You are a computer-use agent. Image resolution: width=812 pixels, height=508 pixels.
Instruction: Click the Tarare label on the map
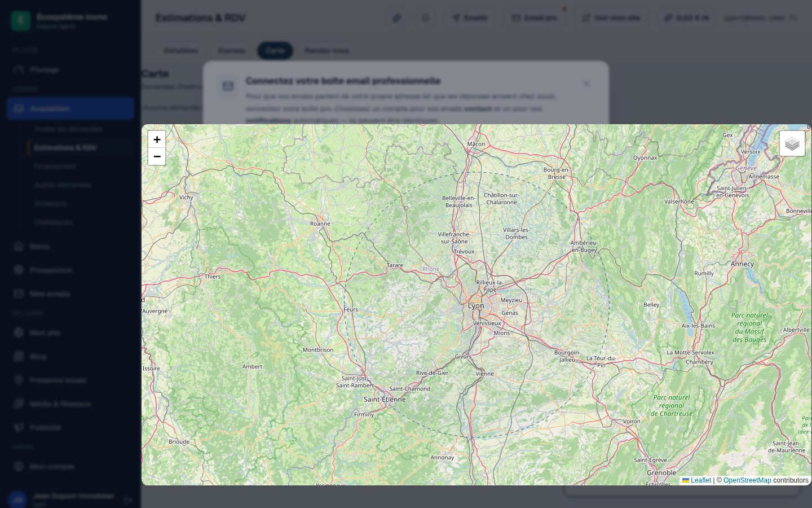pos(395,265)
